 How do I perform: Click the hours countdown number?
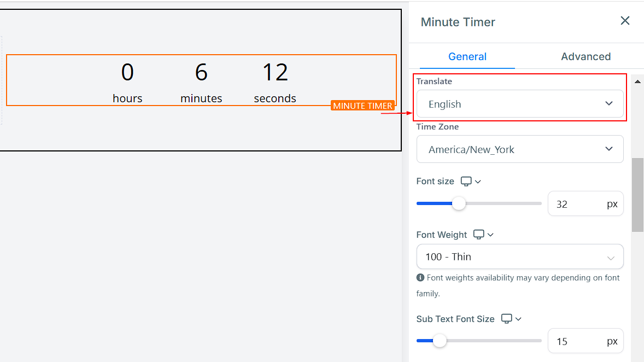click(x=127, y=72)
